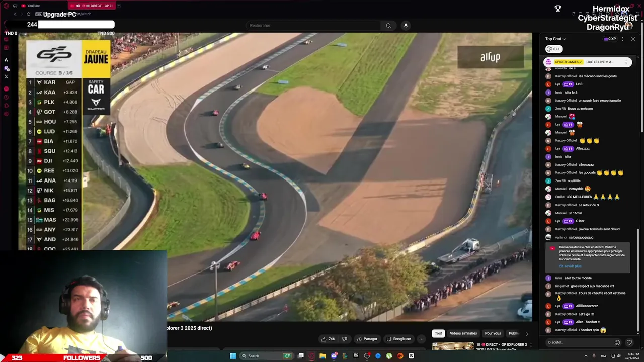Open chat options three-dot menu
The width and height of the screenshot is (644, 362).
click(623, 39)
